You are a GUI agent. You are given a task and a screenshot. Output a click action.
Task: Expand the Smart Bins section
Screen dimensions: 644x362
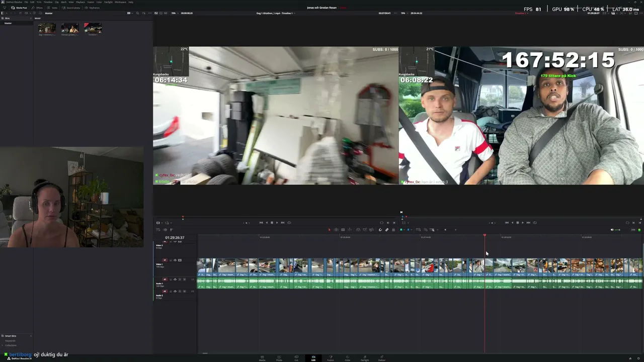[11, 336]
